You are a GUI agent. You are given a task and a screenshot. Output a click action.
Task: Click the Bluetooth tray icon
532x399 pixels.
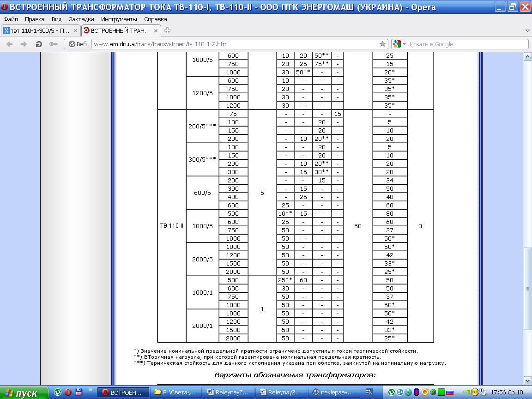416,393
